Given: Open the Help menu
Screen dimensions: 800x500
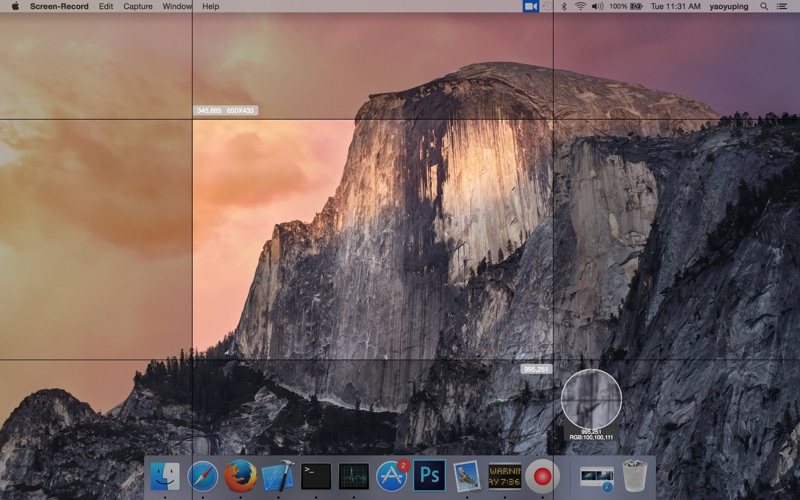Looking at the screenshot, I should [211, 6].
